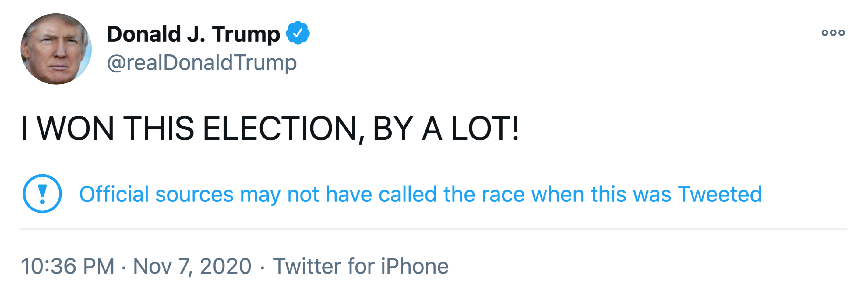Click the word WON in the tweet
Screen dimensions: 868x300
click(x=76, y=128)
